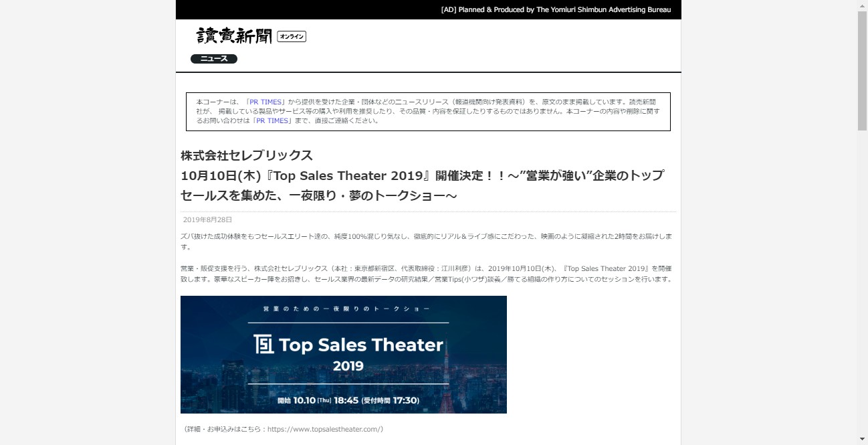Click the scrollbar up arrow
This screenshot has width=868, height=445.
coord(862,5)
